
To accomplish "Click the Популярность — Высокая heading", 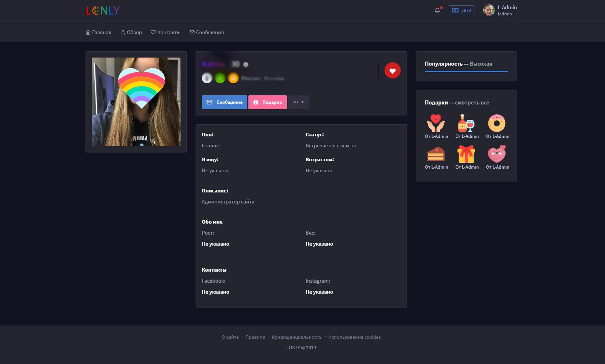I will tap(459, 64).
